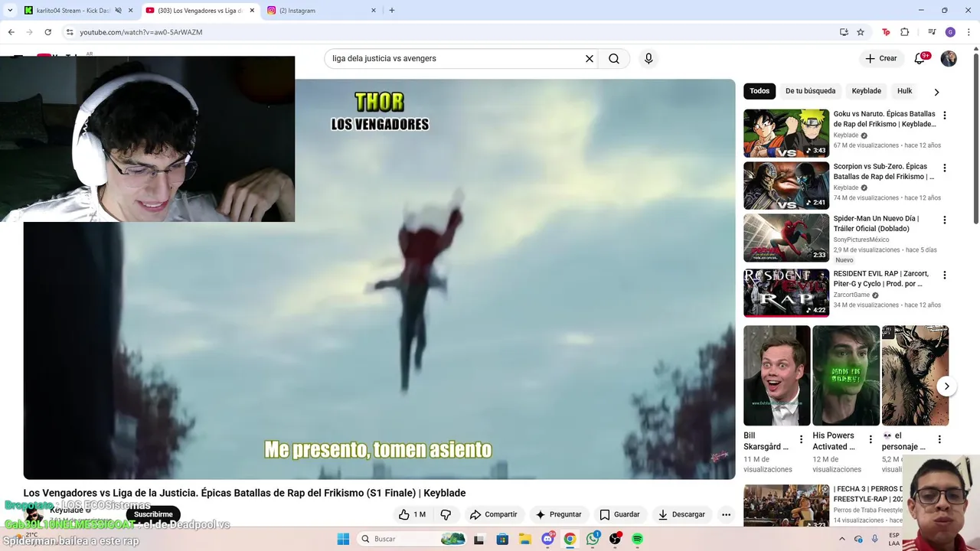Click the address bar URL
Viewport: 980px width, 551px height.
coord(141,32)
